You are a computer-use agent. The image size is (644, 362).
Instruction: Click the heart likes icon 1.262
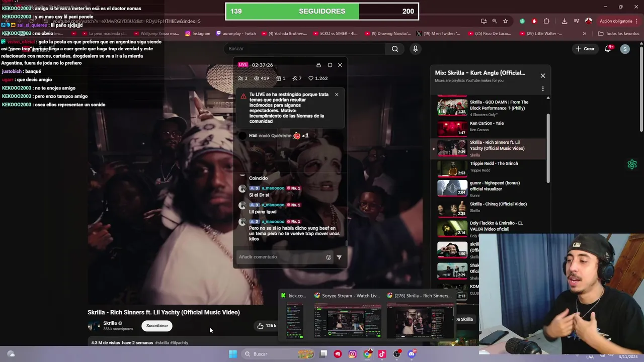[x=311, y=78]
